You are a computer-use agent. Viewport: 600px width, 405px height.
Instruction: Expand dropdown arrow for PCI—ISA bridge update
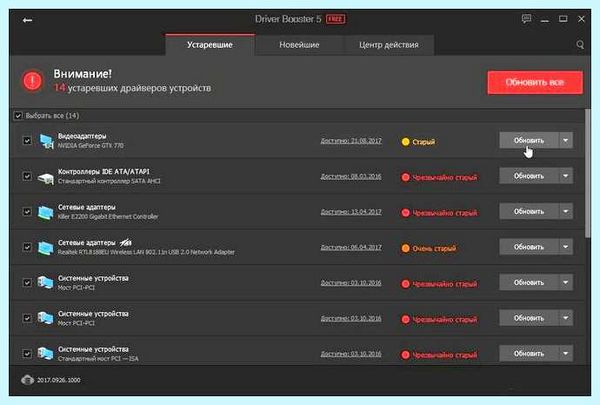[566, 353]
